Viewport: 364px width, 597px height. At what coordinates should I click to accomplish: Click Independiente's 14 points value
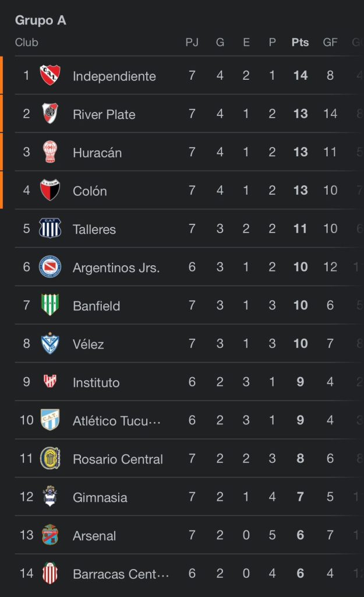click(x=300, y=75)
